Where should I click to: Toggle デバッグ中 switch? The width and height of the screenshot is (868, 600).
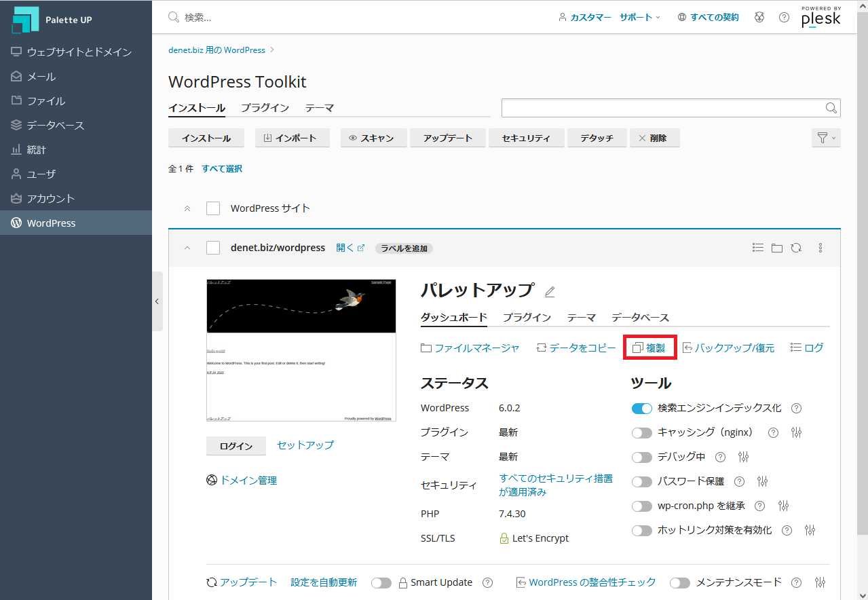point(641,457)
